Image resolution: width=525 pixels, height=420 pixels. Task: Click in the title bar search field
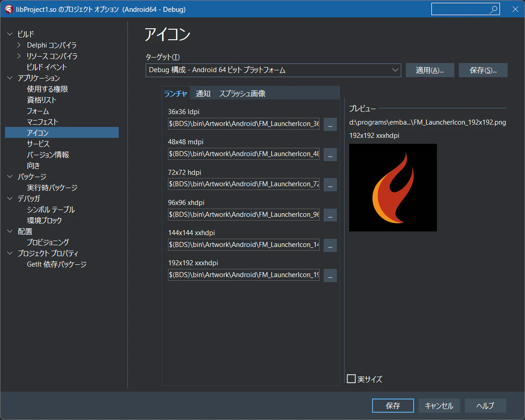pyautogui.click(x=460, y=10)
